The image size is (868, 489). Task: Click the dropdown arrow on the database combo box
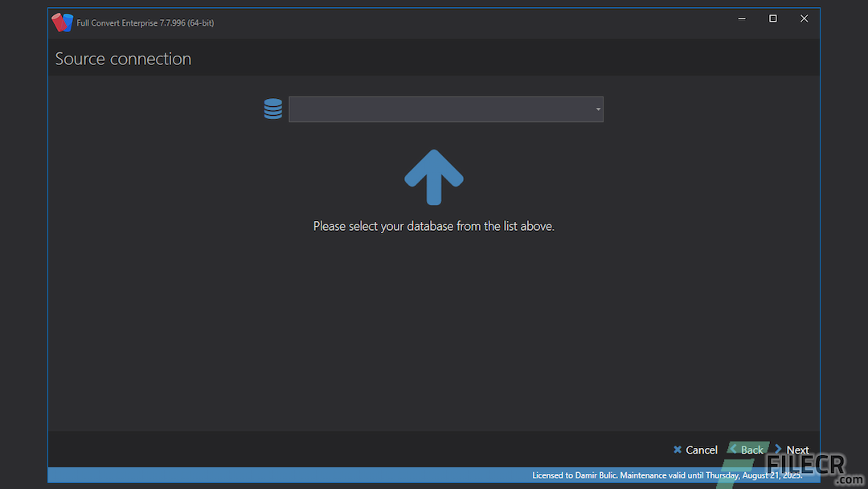click(598, 109)
